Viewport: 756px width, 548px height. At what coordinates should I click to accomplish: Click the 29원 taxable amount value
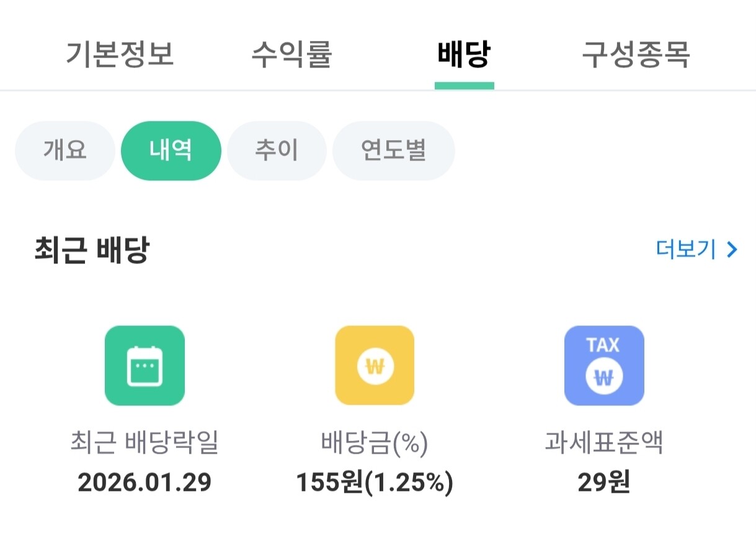click(x=604, y=482)
